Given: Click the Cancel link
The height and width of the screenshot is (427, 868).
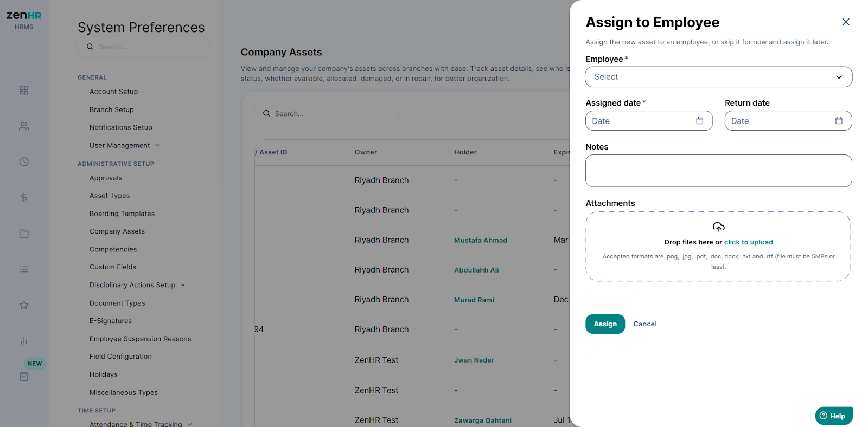Looking at the screenshot, I should 645,324.
